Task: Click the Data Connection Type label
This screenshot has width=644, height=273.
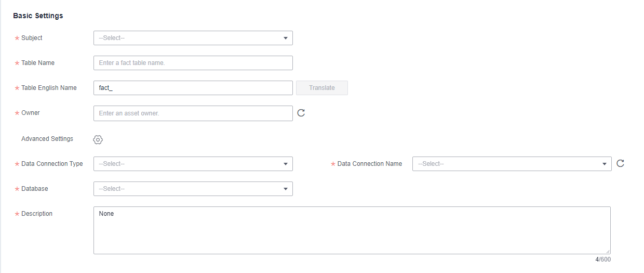Action: (x=52, y=164)
